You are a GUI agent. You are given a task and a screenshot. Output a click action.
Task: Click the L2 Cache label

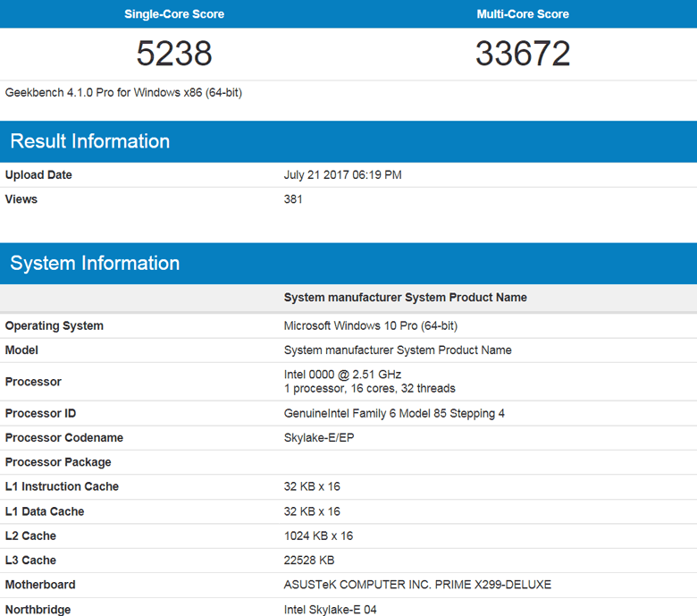click(x=30, y=536)
